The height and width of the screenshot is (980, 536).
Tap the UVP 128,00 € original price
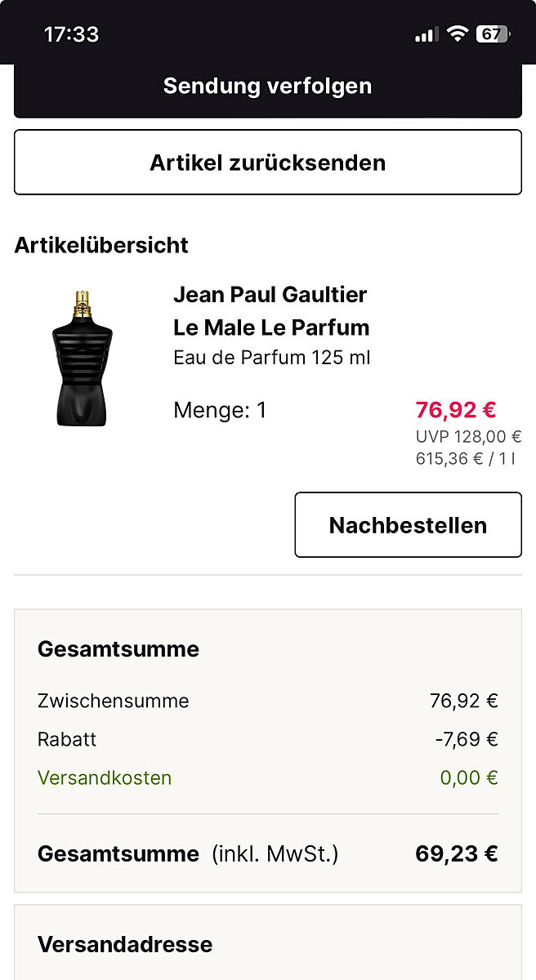pyautogui.click(x=467, y=437)
